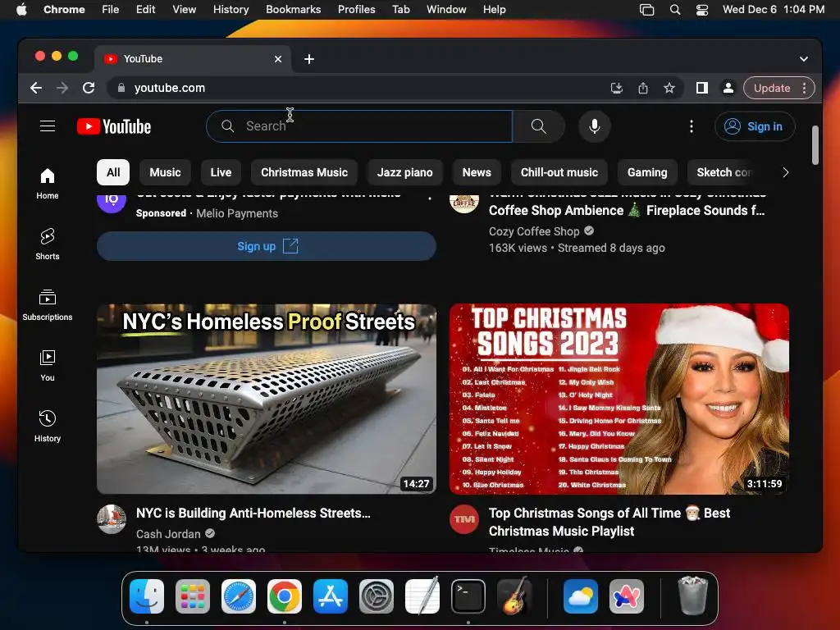The image size is (840, 630).
Task: Open Cash Jordan channel name link
Action: click(168, 534)
